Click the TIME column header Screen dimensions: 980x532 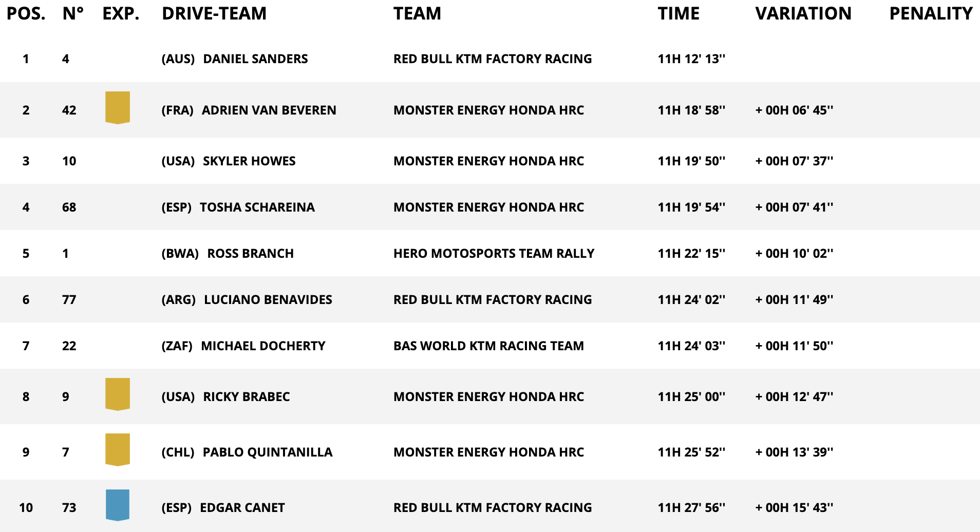coord(679,13)
